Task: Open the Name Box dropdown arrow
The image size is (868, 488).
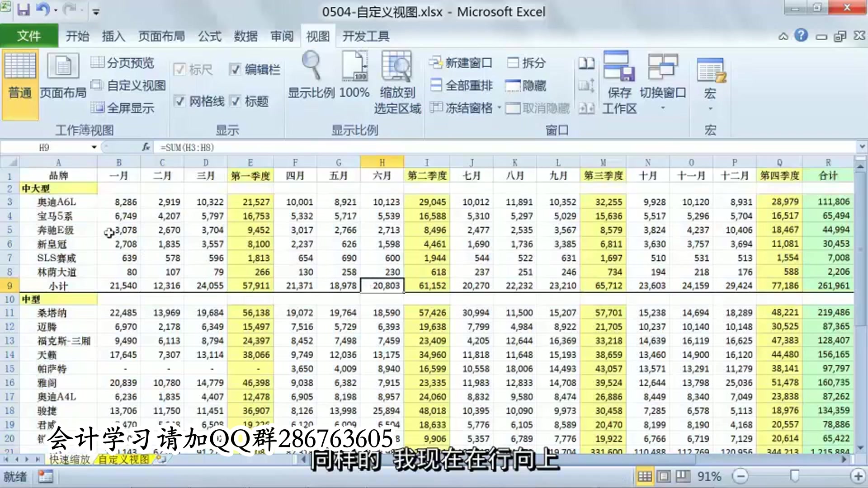Action: [94, 147]
